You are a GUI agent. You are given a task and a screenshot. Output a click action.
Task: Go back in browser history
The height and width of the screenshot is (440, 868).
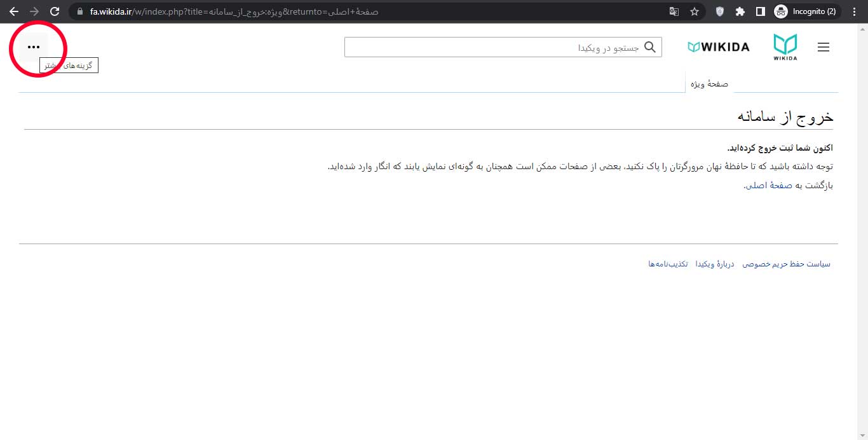tap(13, 11)
